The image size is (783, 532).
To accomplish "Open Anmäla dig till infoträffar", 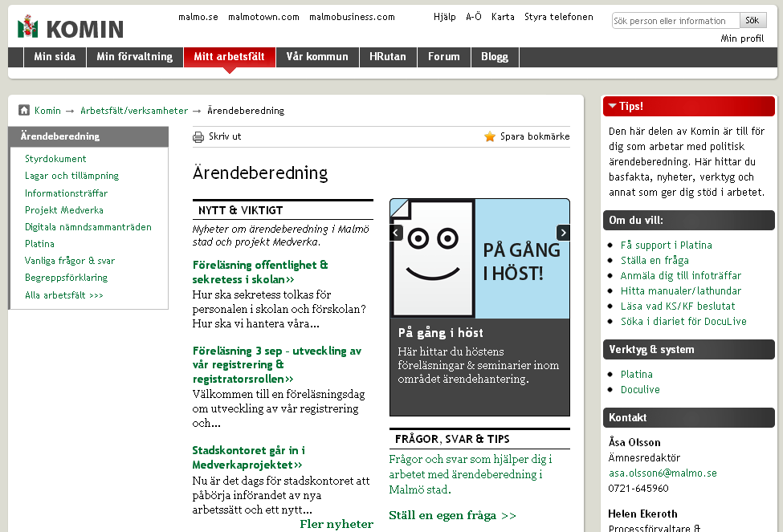I will tap(681, 275).
